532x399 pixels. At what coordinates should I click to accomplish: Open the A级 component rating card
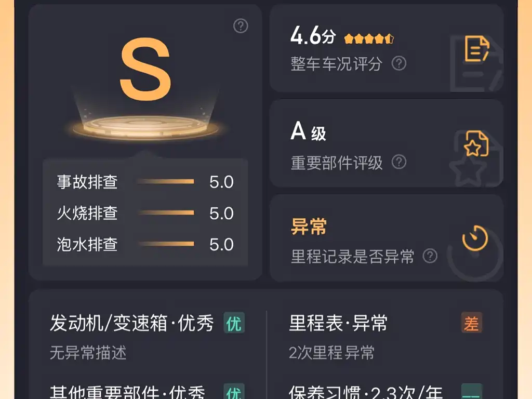point(387,143)
